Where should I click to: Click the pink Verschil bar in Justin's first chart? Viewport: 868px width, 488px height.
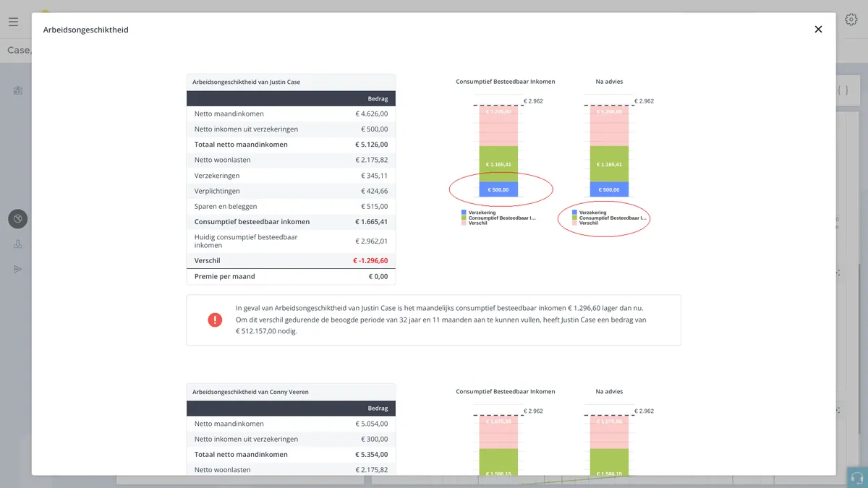(498, 127)
